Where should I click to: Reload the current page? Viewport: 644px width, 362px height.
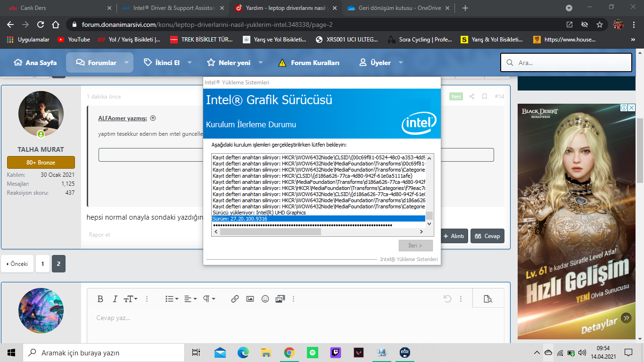[x=41, y=25]
